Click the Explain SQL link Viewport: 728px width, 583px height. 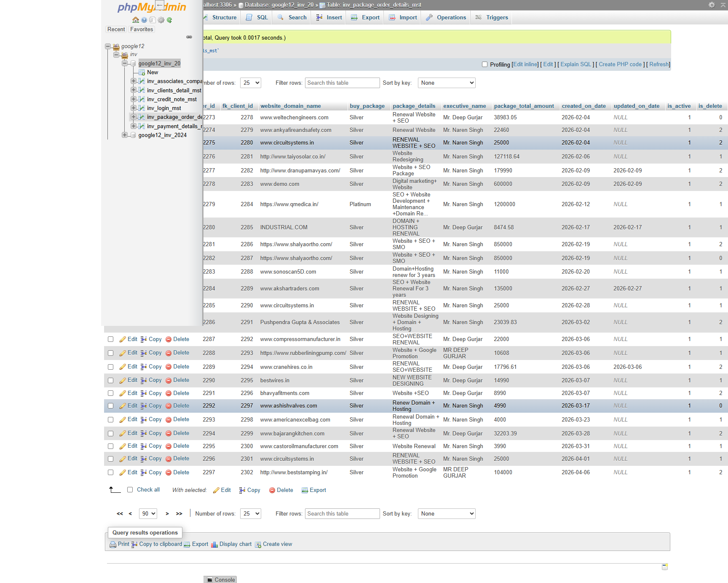[x=575, y=64]
